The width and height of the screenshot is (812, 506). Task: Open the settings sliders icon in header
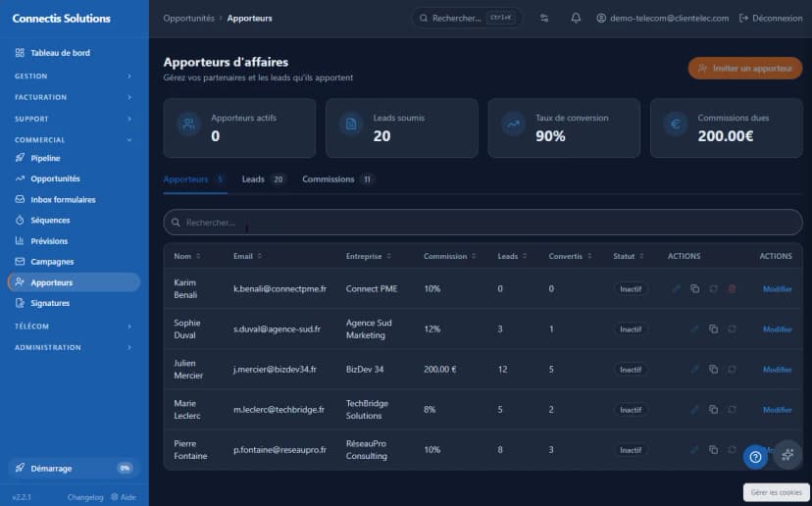coord(544,18)
